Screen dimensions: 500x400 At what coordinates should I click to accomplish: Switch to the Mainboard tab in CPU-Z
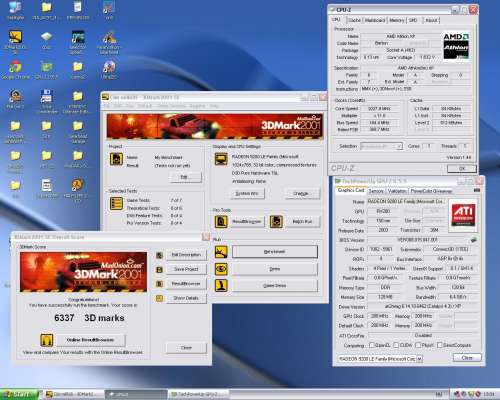375,20
